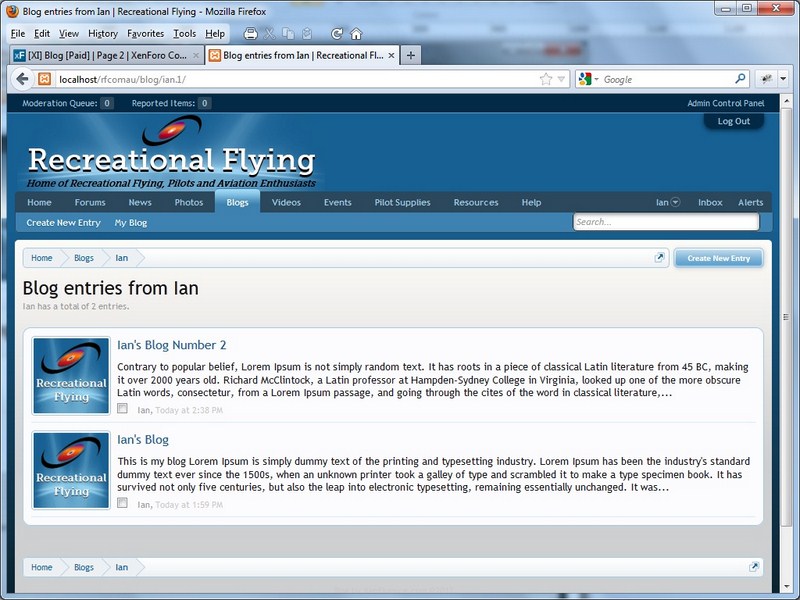Bookmark this page with the star icon

[546, 79]
